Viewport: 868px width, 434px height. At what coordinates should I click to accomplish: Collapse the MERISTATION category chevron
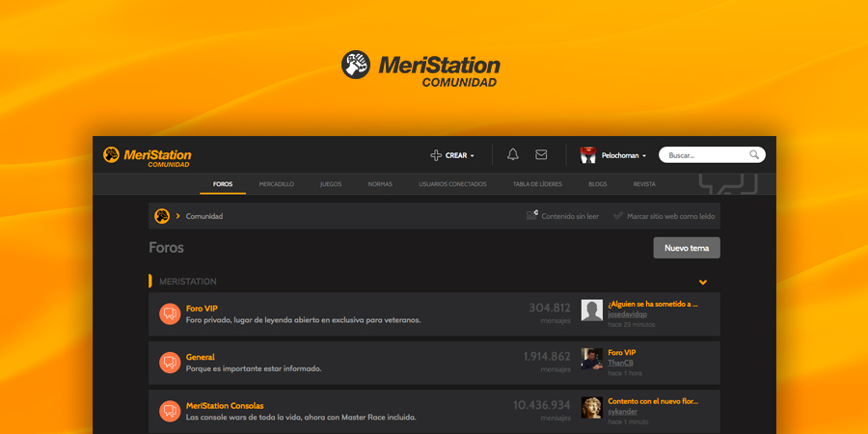point(702,283)
